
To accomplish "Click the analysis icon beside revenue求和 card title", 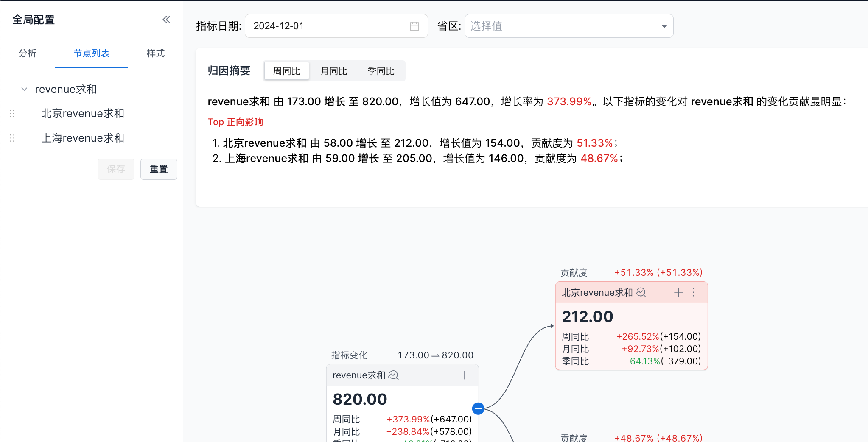I will pyautogui.click(x=394, y=375).
